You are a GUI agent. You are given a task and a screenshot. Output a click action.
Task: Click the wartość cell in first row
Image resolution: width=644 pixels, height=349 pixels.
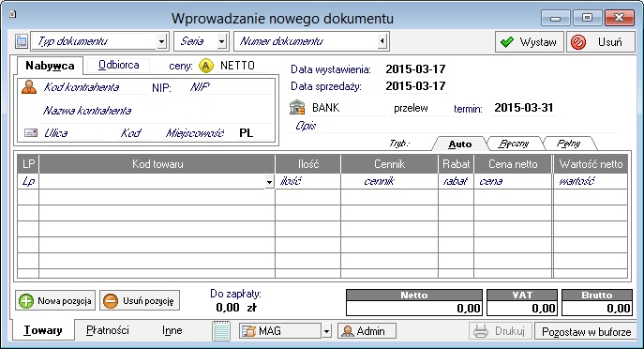591,181
